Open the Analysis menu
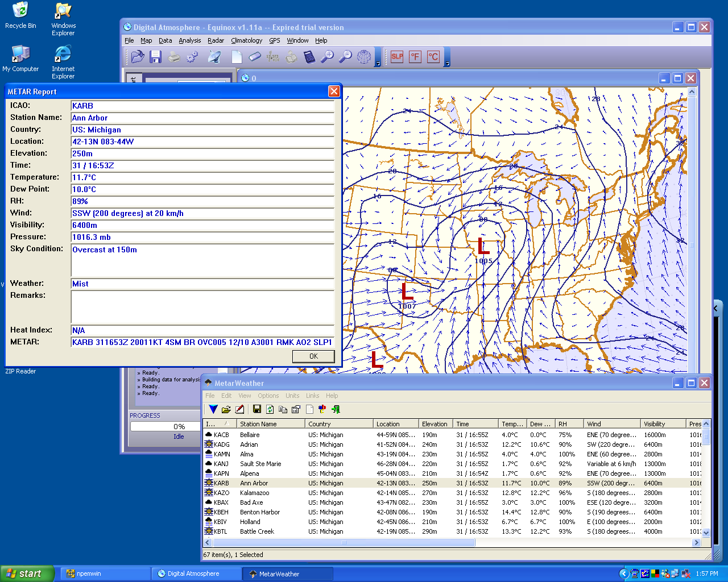The image size is (728, 582). (190, 40)
